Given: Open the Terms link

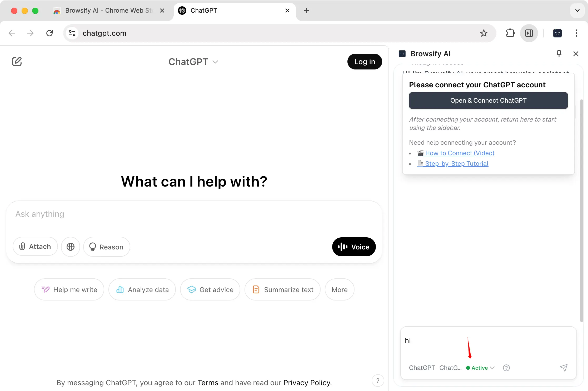Looking at the screenshot, I should (208, 383).
